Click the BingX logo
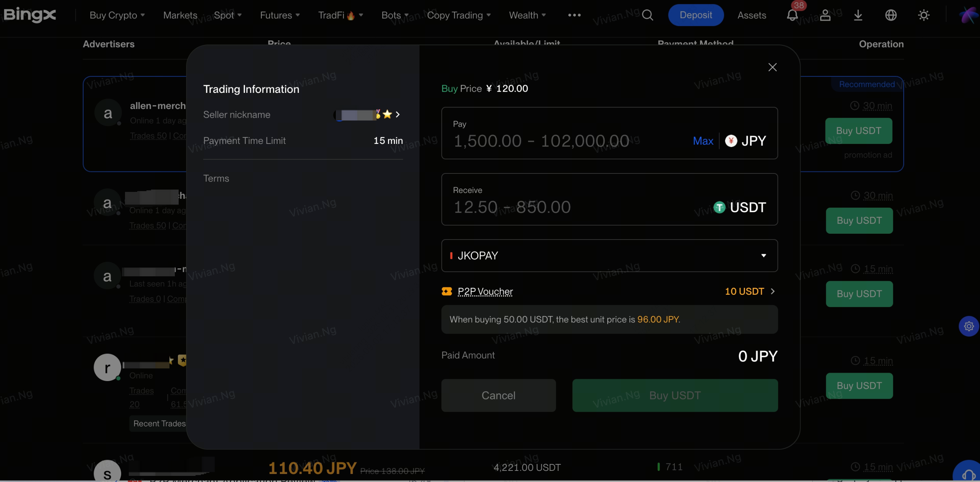 [x=30, y=15]
